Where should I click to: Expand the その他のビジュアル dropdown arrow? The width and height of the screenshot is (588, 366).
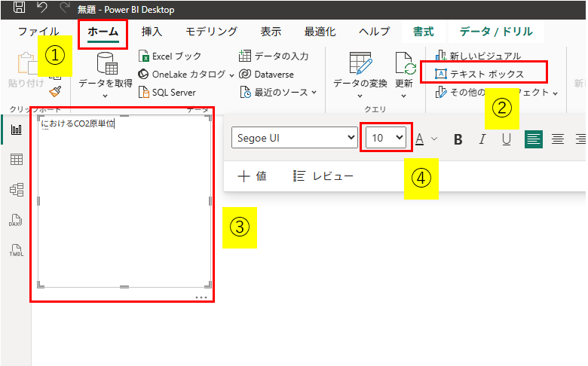pyautogui.click(x=556, y=93)
